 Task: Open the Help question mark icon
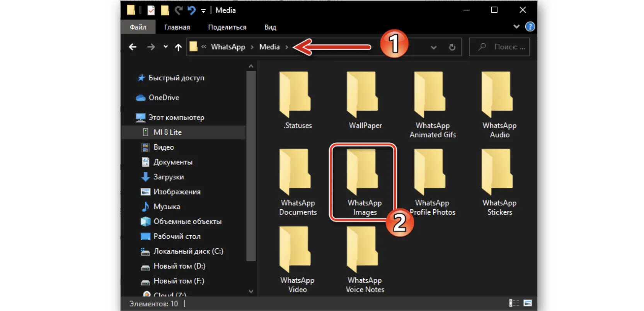pos(530,27)
